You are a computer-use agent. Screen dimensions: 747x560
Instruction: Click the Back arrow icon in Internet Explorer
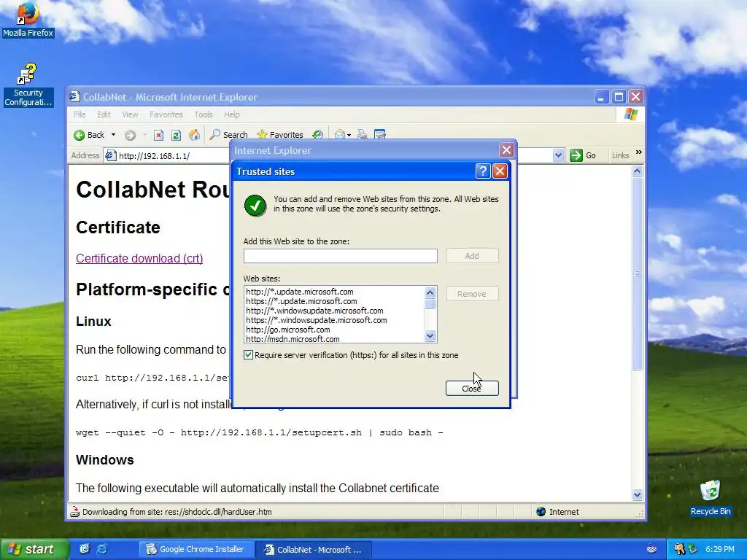tap(79, 135)
